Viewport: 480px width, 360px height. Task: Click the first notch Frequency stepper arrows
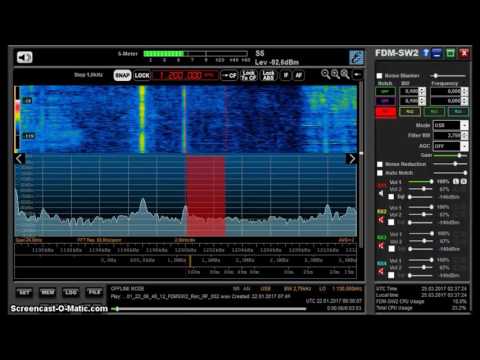click(x=465, y=91)
